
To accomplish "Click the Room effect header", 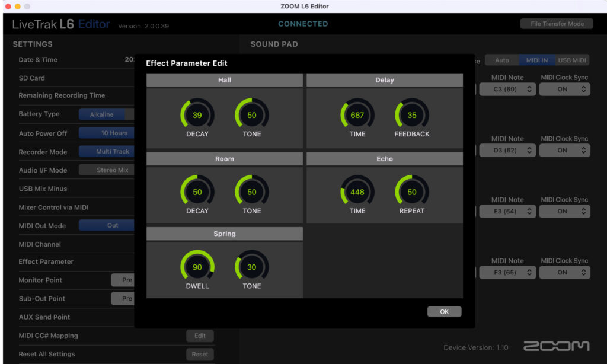I will (x=225, y=159).
